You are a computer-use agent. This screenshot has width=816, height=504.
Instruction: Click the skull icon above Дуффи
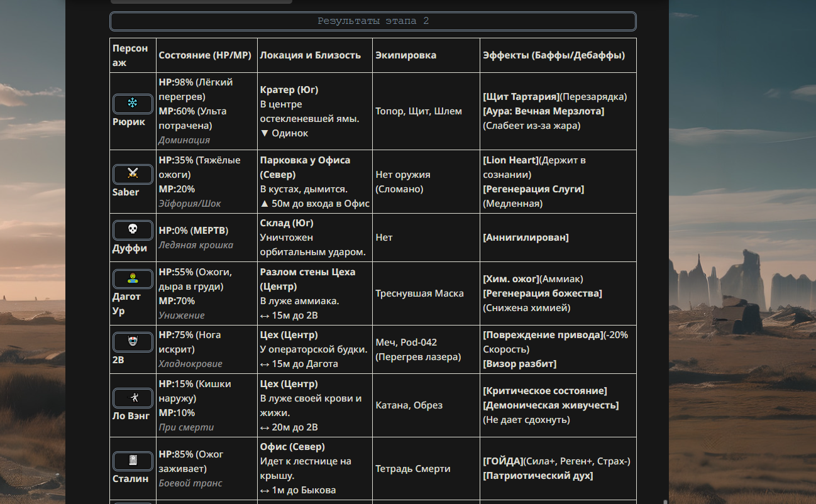133,230
